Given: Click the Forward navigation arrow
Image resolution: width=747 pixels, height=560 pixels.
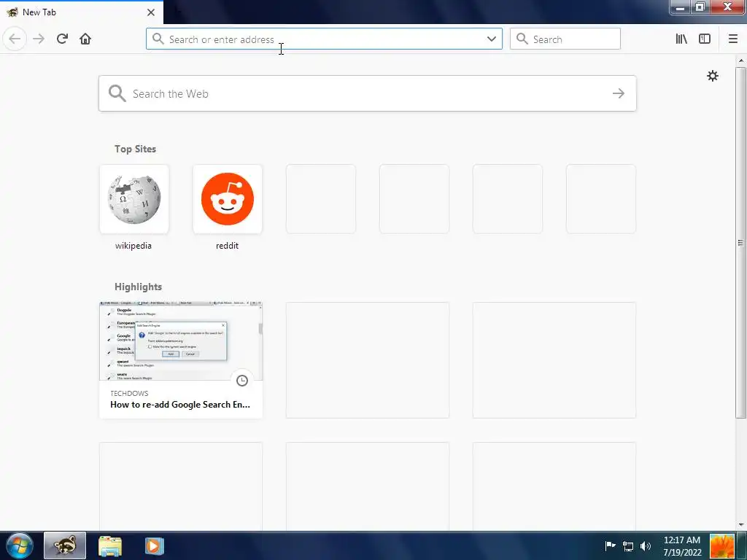Looking at the screenshot, I should [39, 39].
